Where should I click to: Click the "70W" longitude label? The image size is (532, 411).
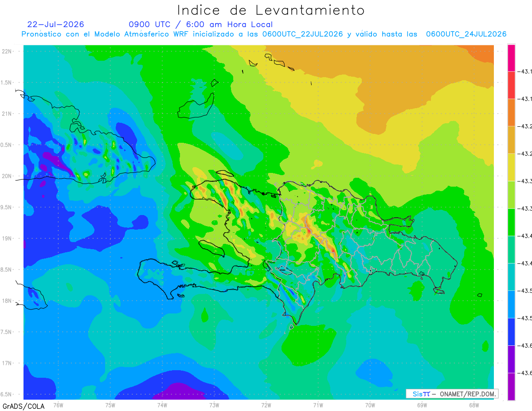[x=370, y=404]
